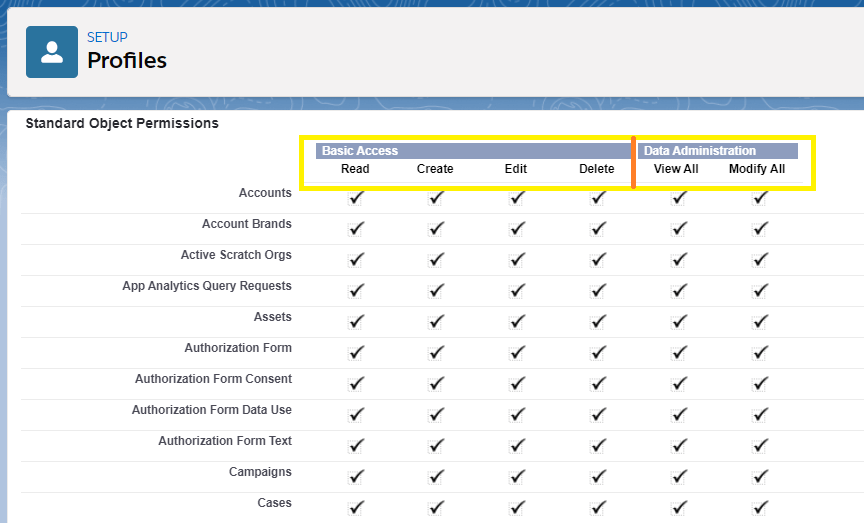Toggle Delete checkbox for Campaigns
This screenshot has height=523, width=864.
pyautogui.click(x=598, y=477)
